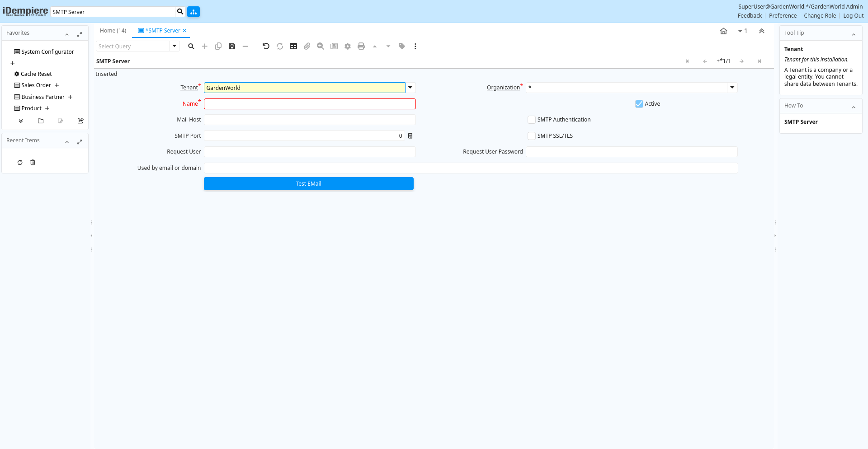
Task: Open the Organization dropdown arrow
Action: pos(732,88)
